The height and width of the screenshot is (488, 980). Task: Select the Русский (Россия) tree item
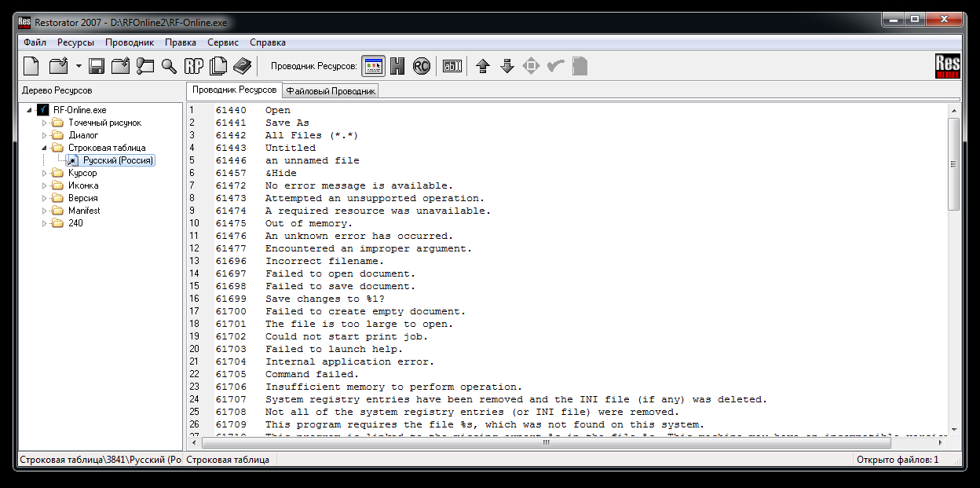click(118, 160)
